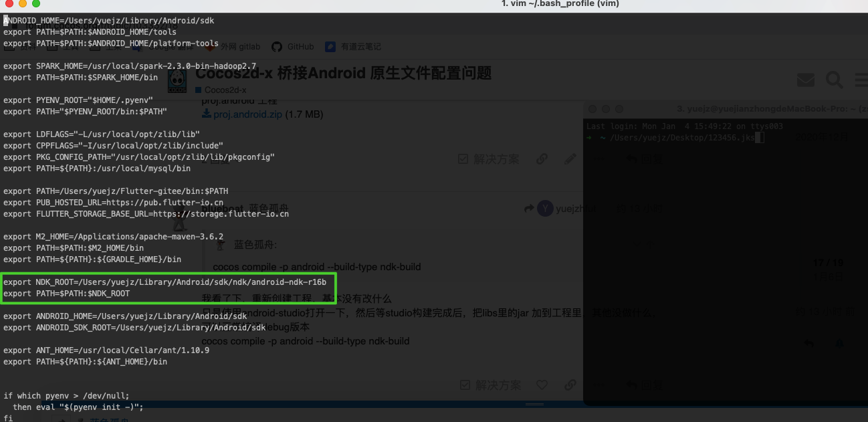
Task: Copy link icon next to pencil edit icon
Action: point(542,159)
